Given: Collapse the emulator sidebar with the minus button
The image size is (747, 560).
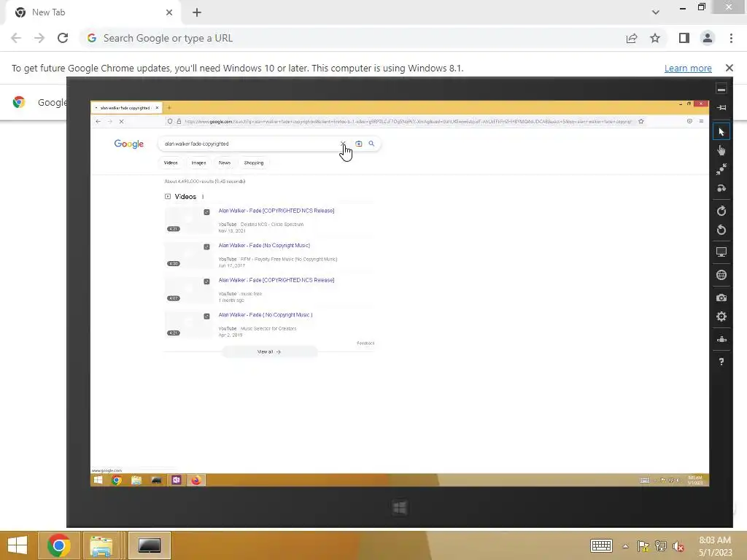Looking at the screenshot, I should pos(721,89).
